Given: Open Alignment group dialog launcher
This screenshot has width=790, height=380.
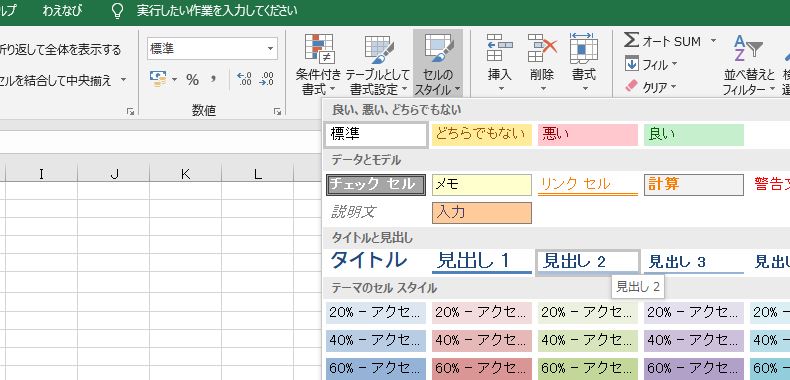Looking at the screenshot, I should point(130,112).
